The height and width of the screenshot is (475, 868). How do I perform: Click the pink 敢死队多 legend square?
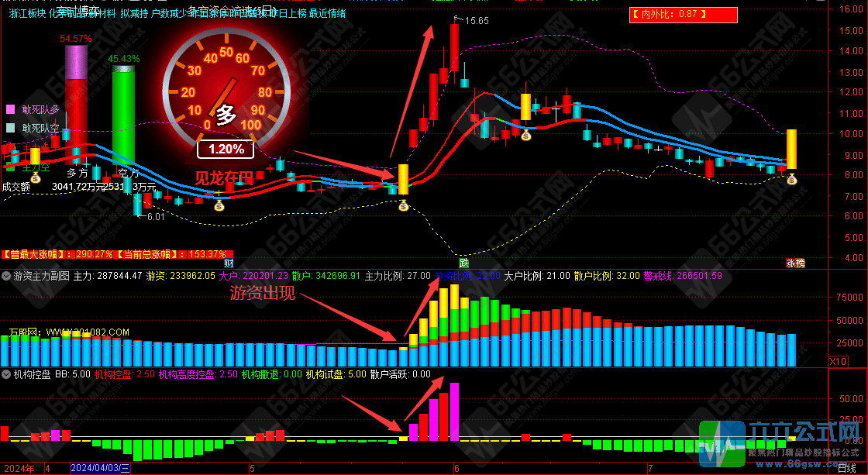(x=10, y=109)
